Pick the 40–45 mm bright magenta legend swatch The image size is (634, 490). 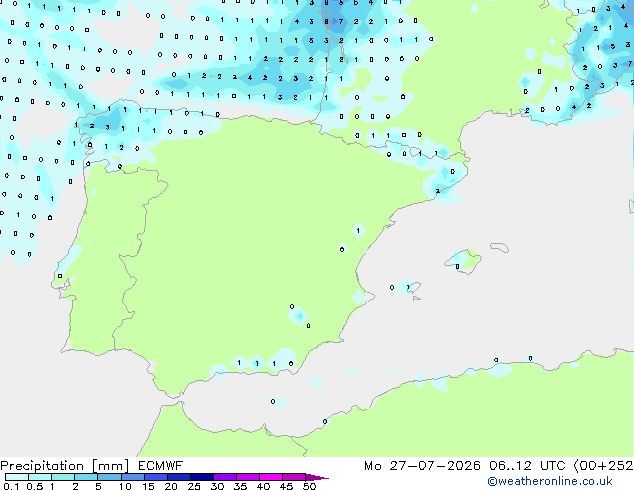pos(271,477)
